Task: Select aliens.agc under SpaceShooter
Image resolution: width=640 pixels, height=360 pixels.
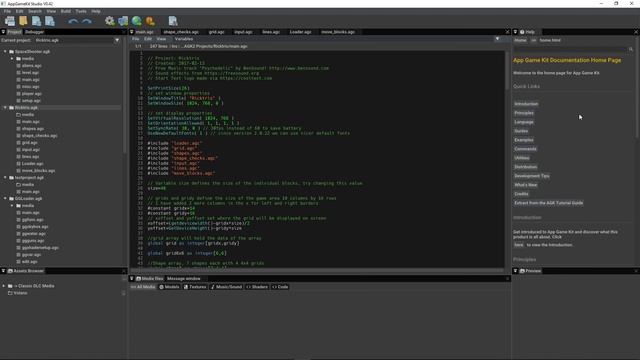Action: point(31,65)
